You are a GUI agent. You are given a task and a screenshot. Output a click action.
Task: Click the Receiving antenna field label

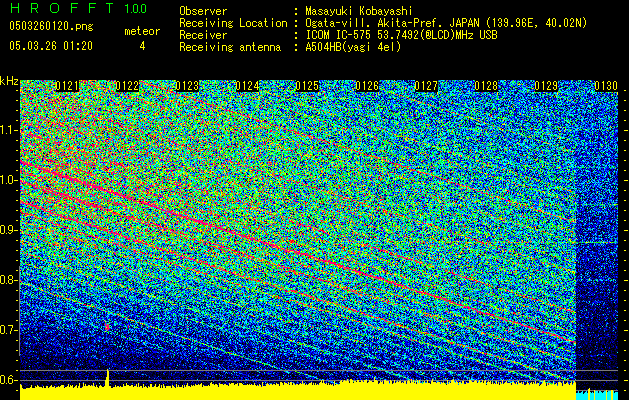click(x=230, y=47)
